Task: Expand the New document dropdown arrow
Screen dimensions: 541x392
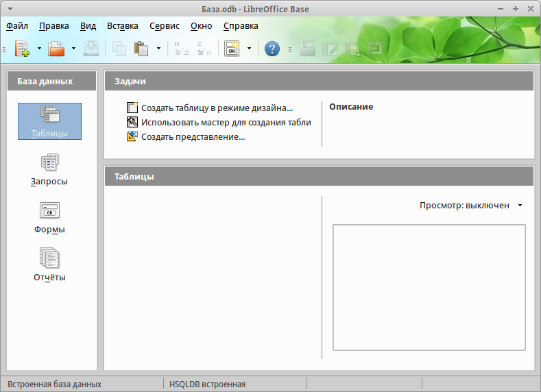Action: pyautogui.click(x=39, y=49)
